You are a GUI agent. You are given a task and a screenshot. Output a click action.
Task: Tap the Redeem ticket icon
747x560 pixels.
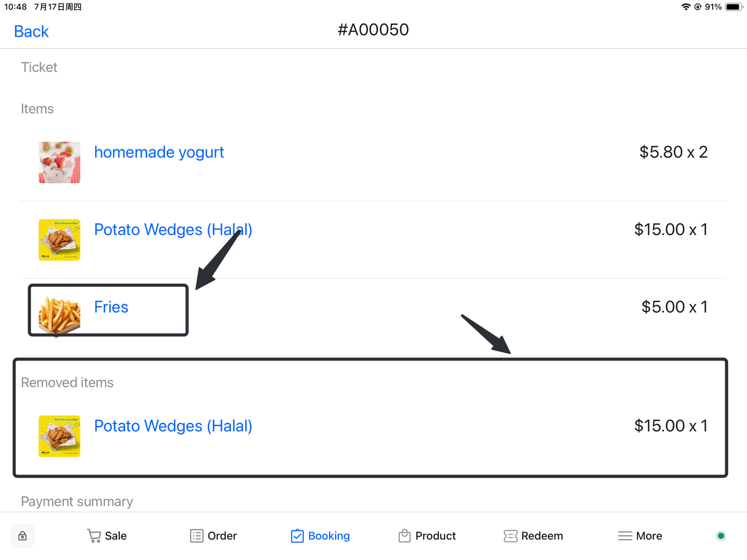coord(510,535)
